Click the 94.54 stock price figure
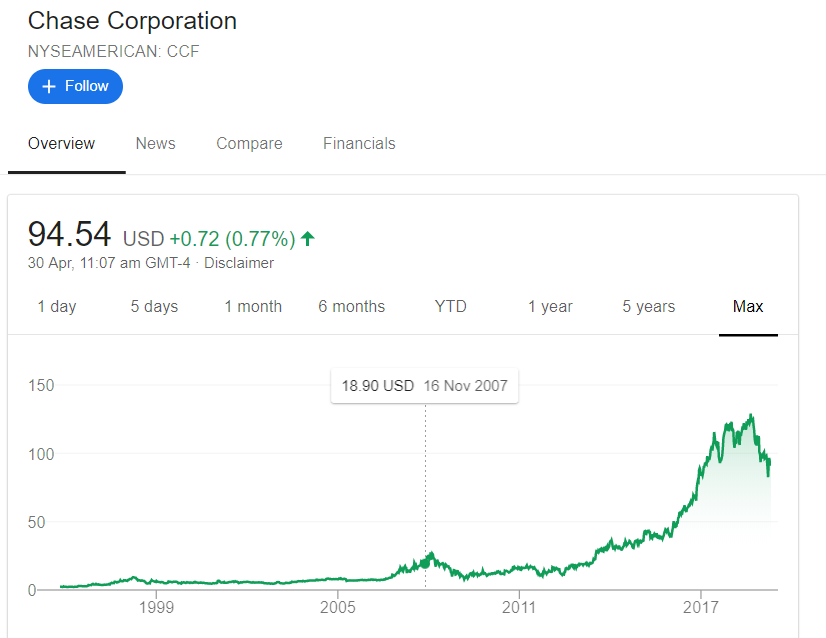The image size is (826, 638). coord(69,234)
